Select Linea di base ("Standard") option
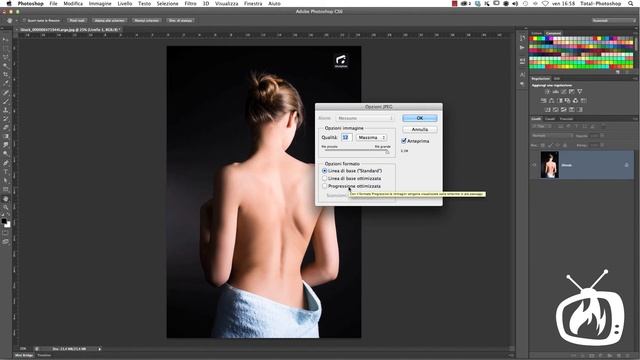This screenshot has width=640, height=360. tap(352, 171)
